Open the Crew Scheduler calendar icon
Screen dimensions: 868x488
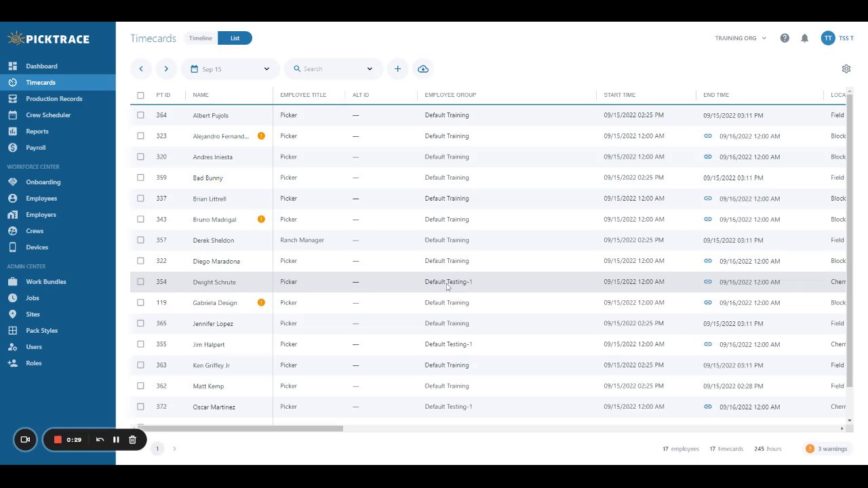(x=12, y=115)
